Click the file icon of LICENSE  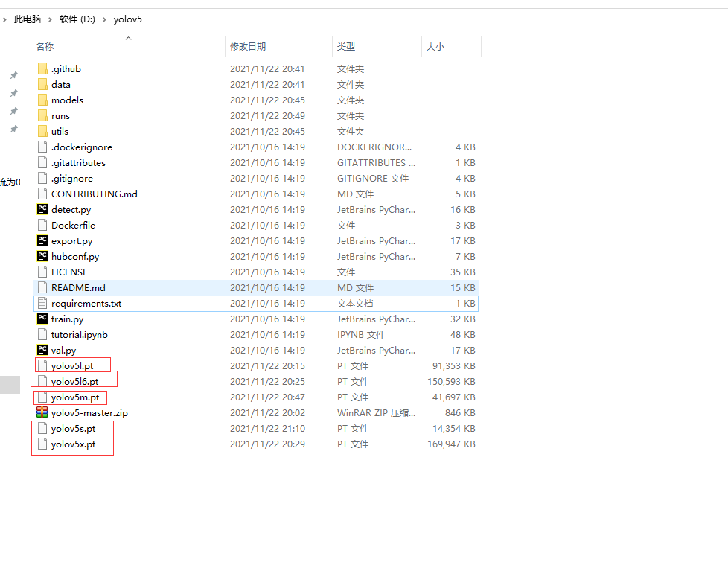[x=42, y=272]
